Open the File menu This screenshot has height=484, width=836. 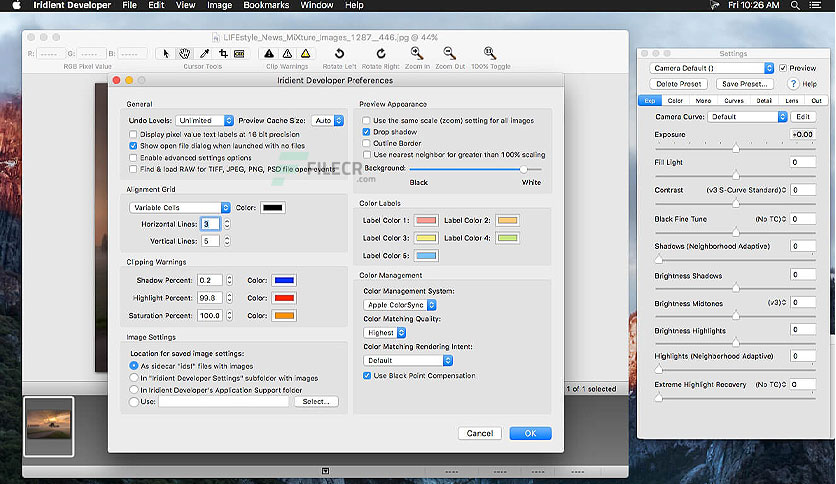[x=130, y=5]
